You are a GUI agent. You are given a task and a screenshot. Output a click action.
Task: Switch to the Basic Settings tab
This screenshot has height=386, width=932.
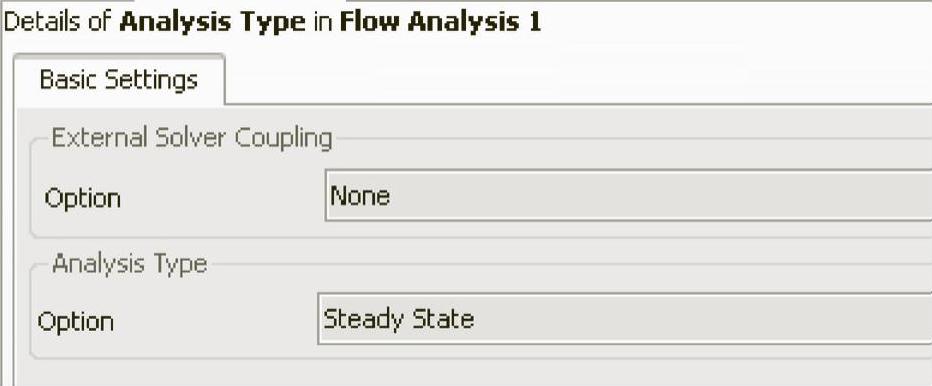118,80
